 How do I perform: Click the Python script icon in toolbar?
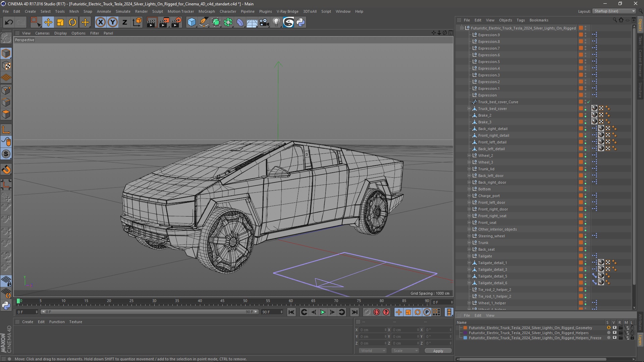pos(301,22)
